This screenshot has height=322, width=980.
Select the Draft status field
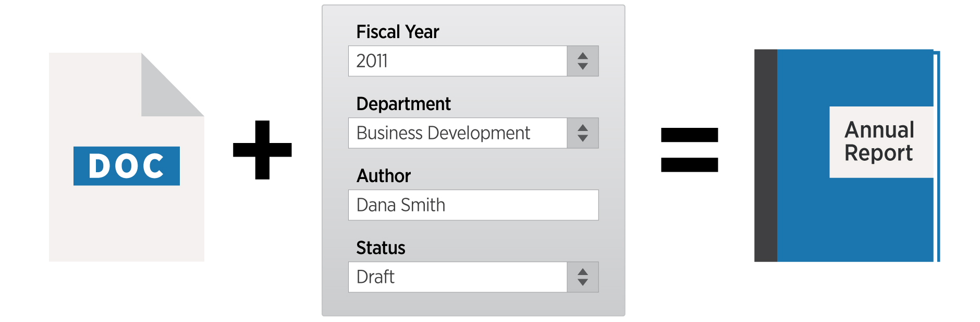point(458,277)
